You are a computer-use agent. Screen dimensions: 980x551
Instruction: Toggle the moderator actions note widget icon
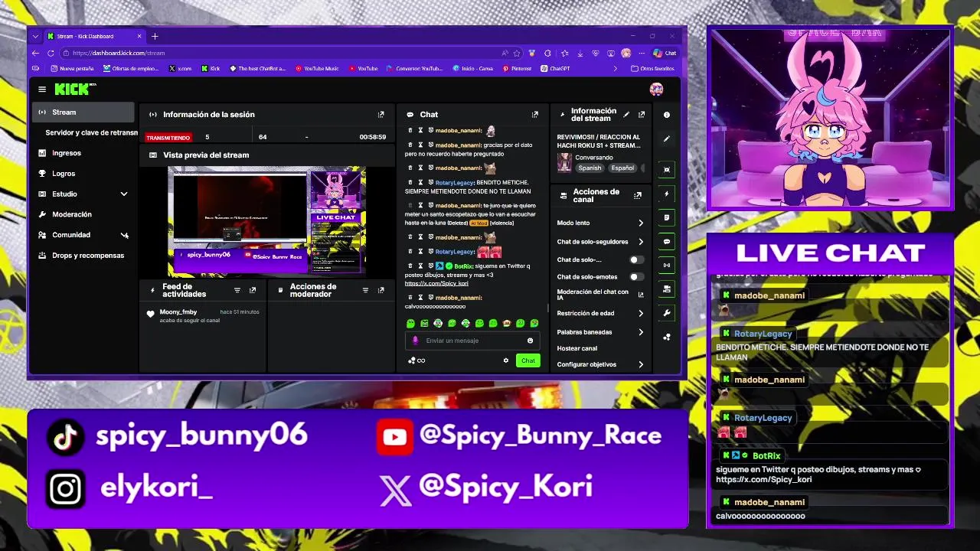[667, 217]
